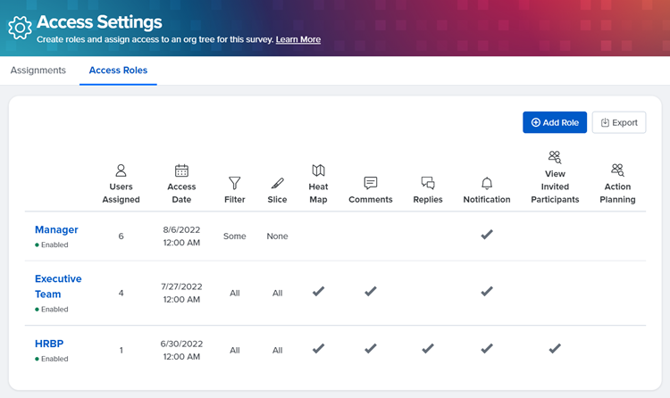670x398 pixels.
Task: Click the Action Planning icon
Action: [x=617, y=170]
